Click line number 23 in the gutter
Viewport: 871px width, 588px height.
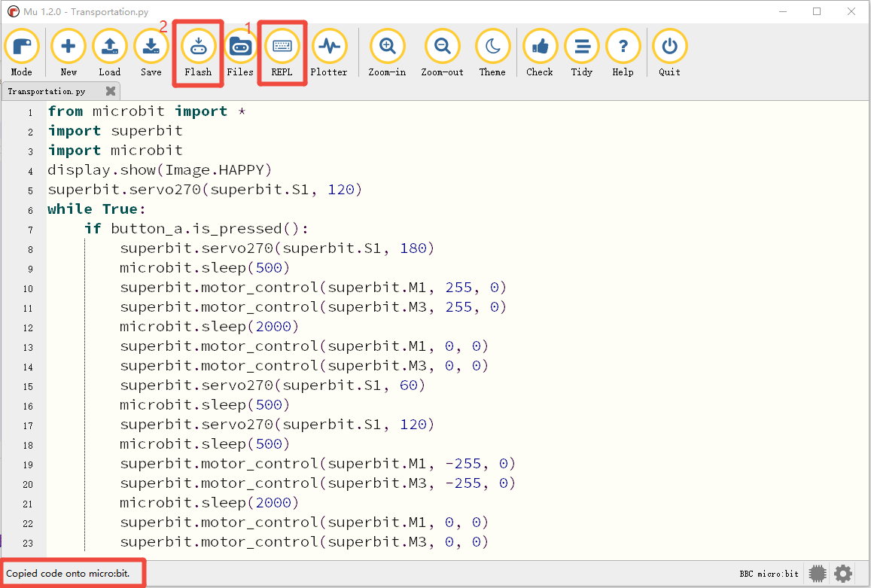(x=28, y=543)
